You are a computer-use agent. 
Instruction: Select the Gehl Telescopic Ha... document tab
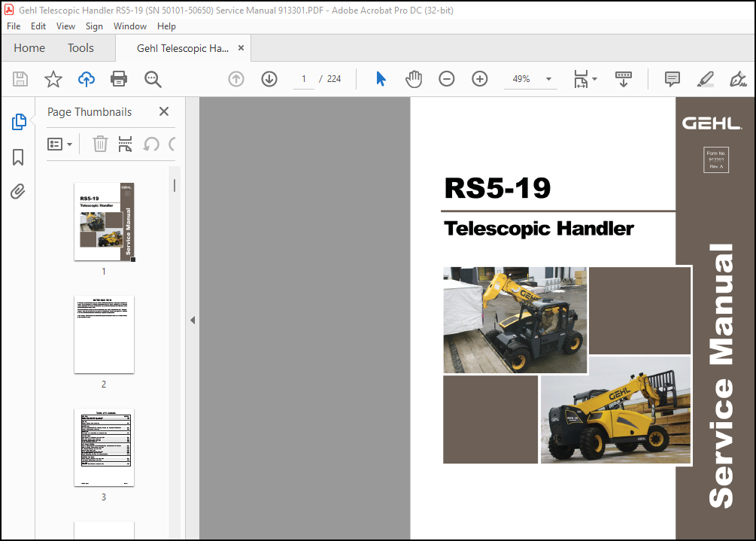183,48
